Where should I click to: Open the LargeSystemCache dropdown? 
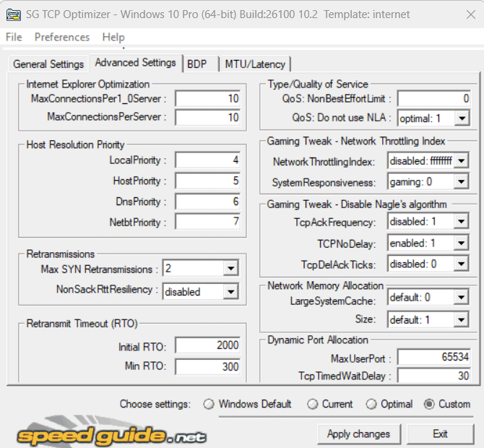[x=462, y=297]
